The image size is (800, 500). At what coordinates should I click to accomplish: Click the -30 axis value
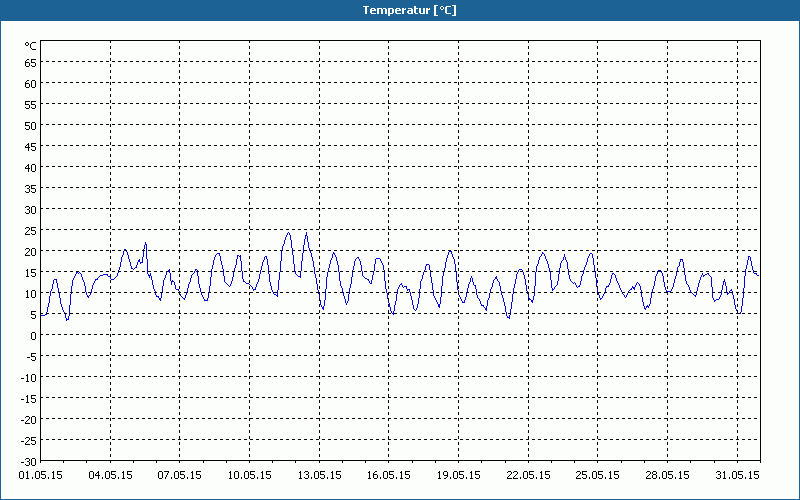point(29,462)
